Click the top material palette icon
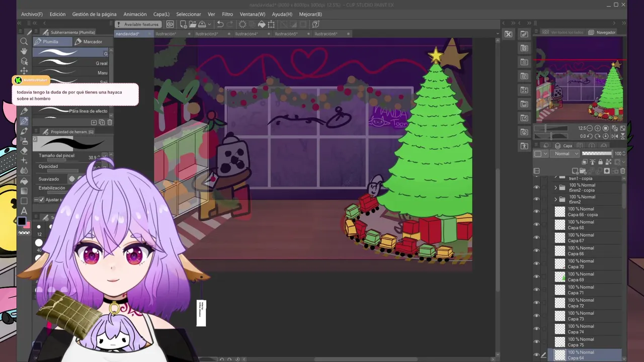 point(524,34)
